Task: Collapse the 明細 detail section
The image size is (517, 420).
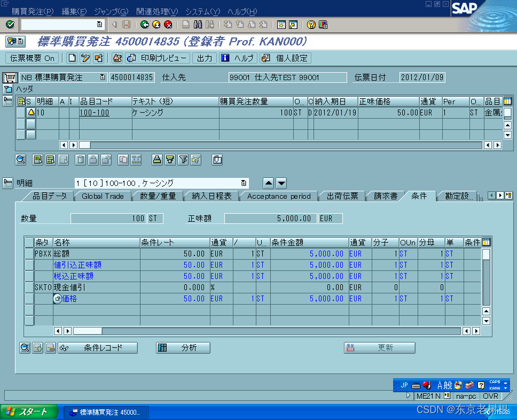Action: click(x=7, y=183)
